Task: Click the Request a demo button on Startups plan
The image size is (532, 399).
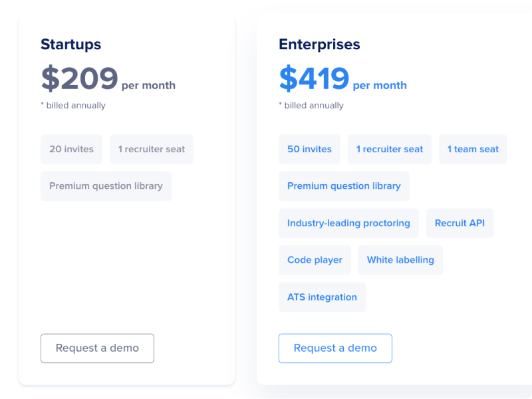Action: 97,348
